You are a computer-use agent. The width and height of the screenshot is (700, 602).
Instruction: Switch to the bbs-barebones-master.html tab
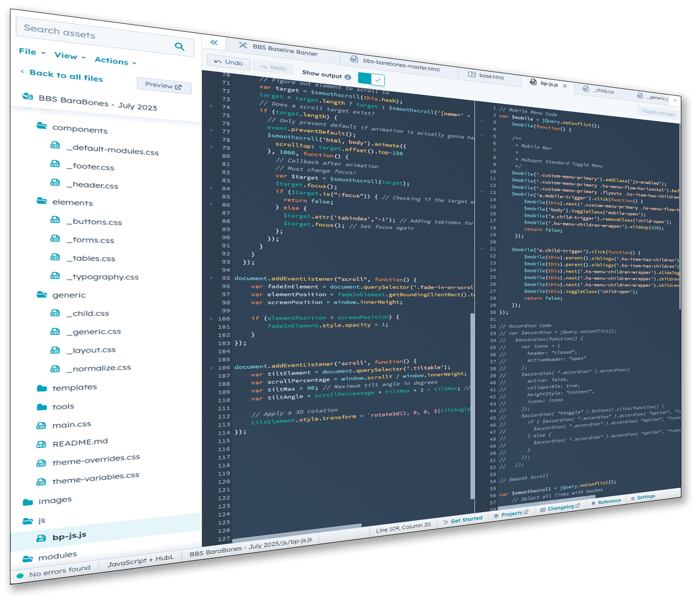coord(401,64)
